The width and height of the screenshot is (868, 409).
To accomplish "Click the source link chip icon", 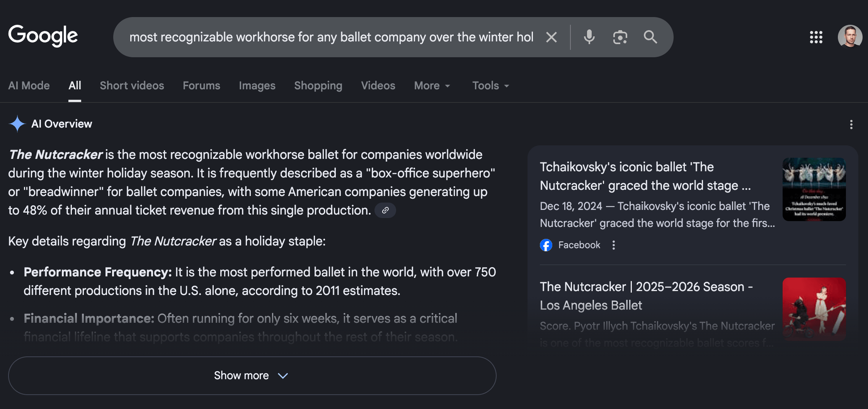I will (385, 210).
